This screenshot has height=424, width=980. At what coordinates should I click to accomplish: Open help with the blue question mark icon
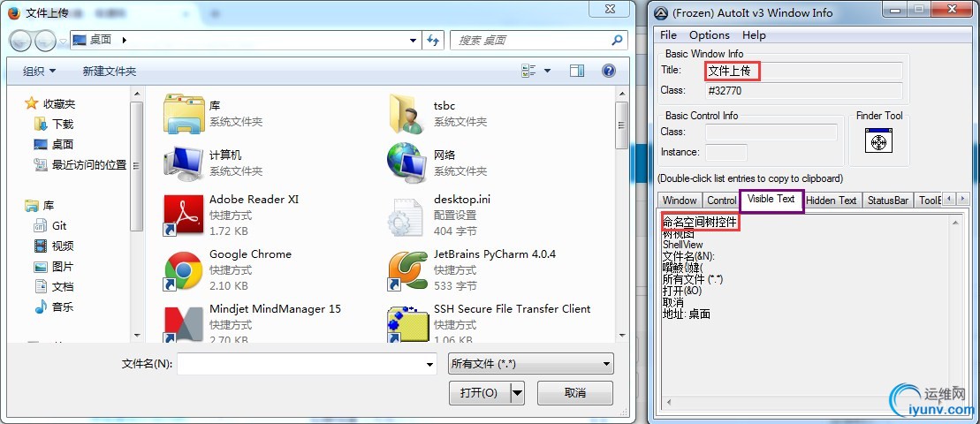609,71
